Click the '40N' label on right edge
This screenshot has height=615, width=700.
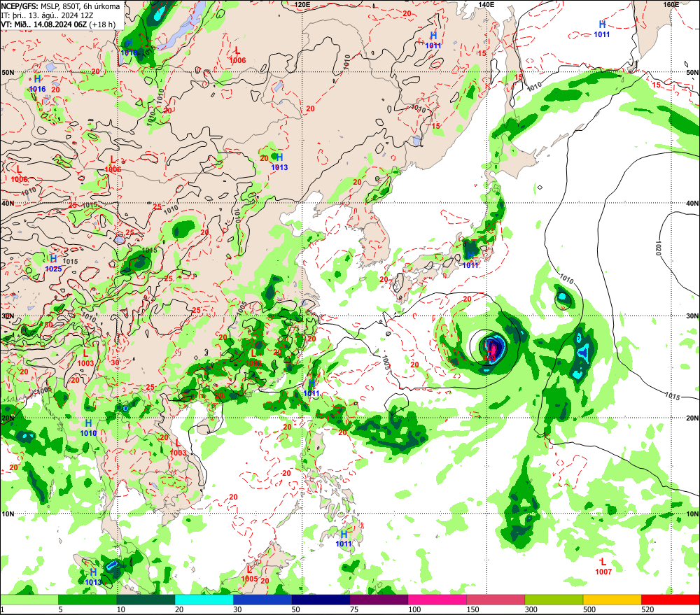692,203
